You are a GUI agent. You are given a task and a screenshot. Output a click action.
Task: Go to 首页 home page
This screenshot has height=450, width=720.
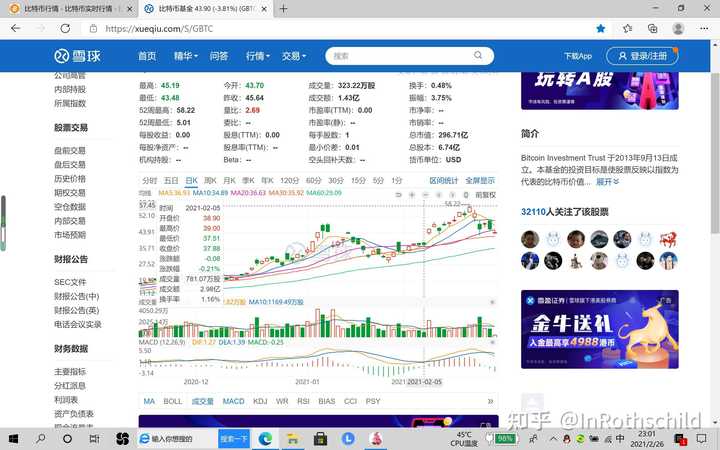147,56
